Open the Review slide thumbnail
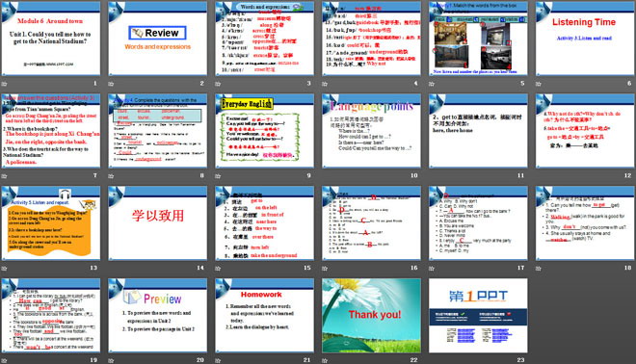The image size is (636, 364). tap(157, 39)
